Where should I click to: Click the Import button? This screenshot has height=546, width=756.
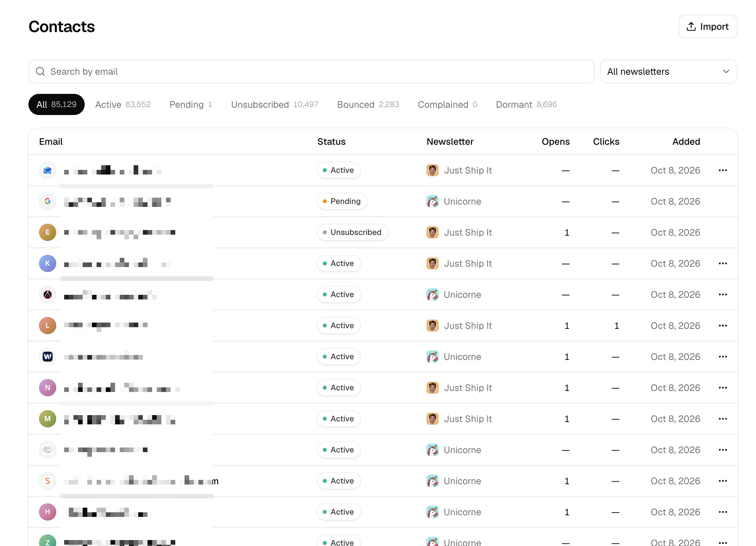tap(708, 26)
